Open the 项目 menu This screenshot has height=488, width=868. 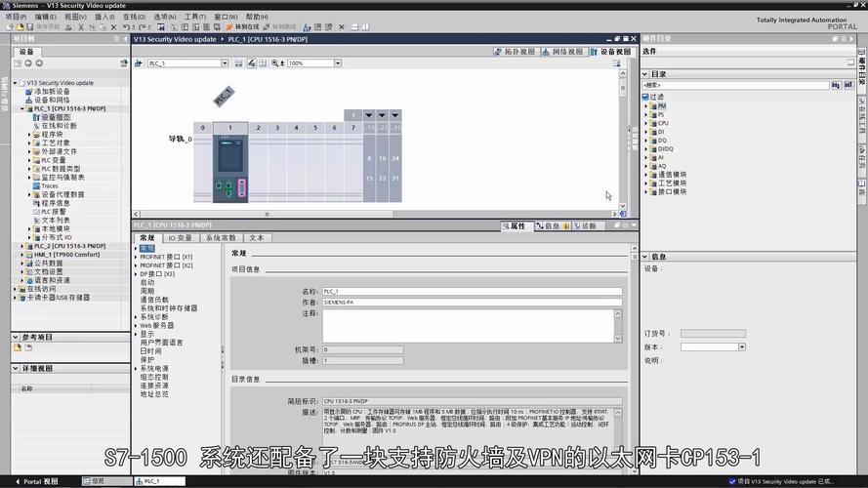16,17
